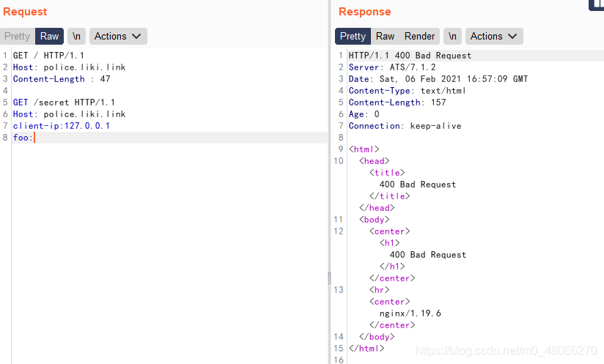Click the <hr> tag in response body

pos(380,290)
